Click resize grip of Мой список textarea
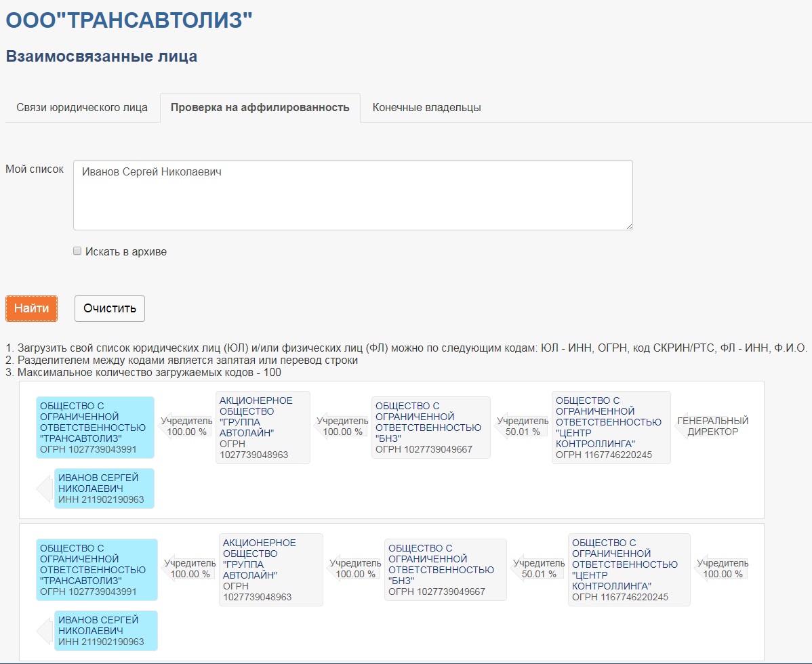 click(629, 226)
